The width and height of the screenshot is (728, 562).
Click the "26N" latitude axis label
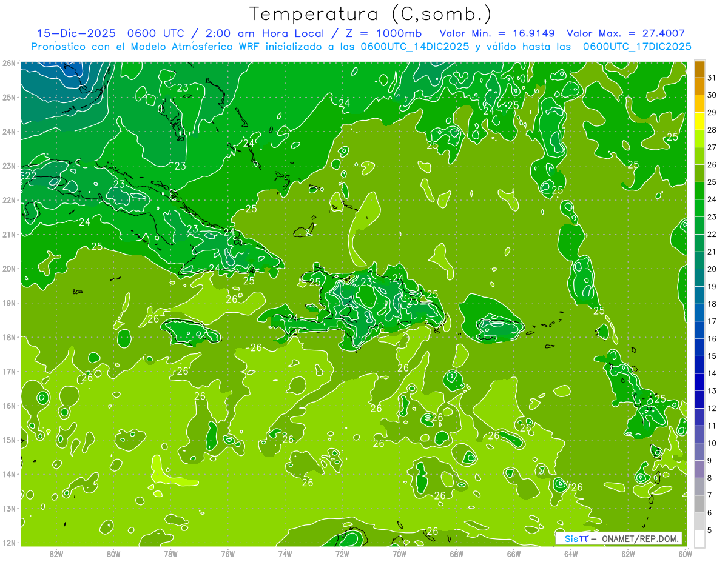9,63
